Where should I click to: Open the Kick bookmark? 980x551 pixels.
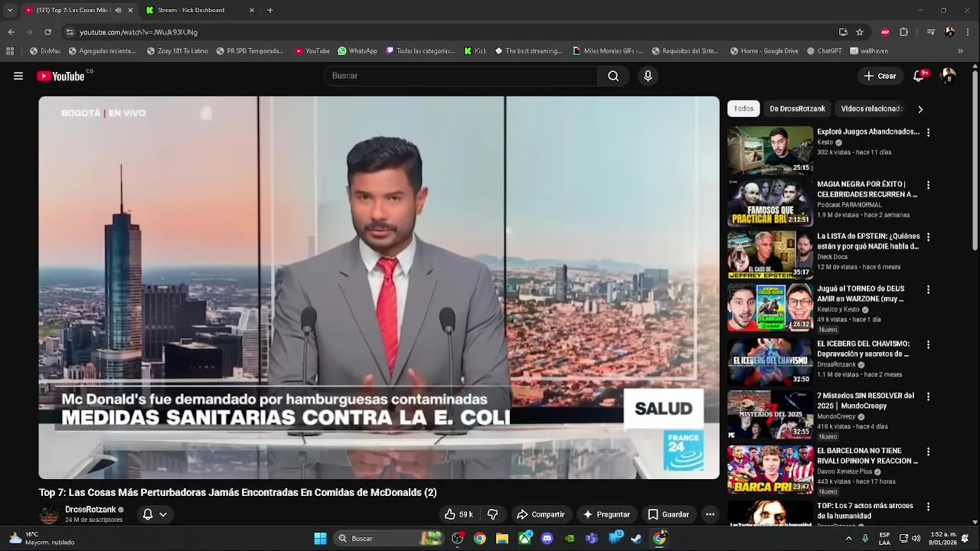pos(475,51)
